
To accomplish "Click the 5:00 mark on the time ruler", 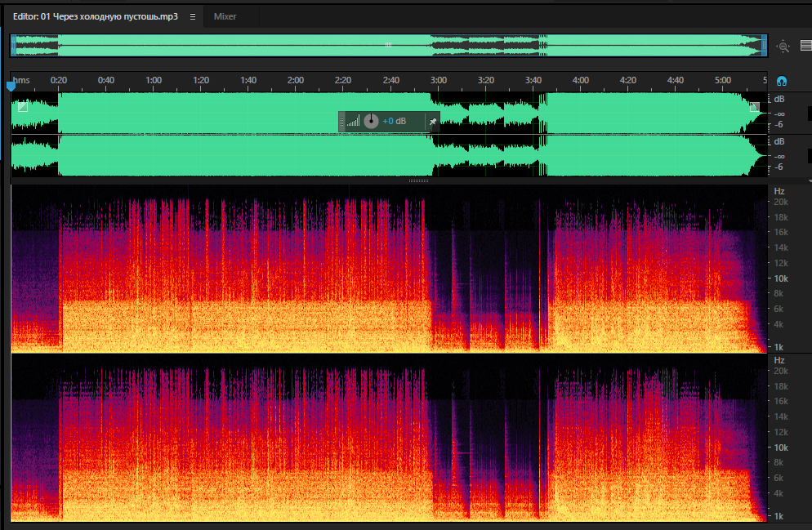I will (723, 80).
